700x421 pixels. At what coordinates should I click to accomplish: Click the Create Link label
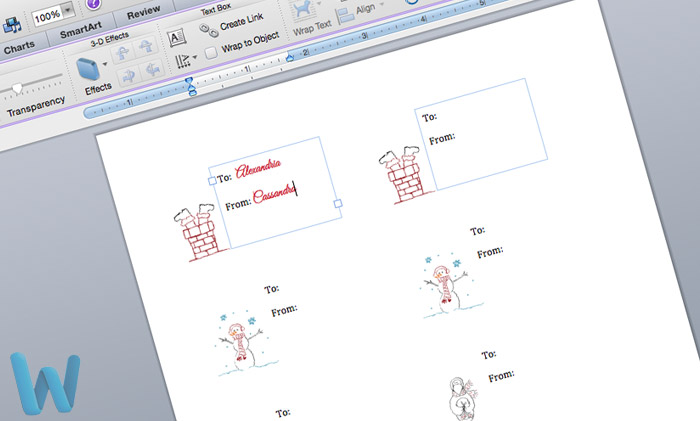(242, 21)
